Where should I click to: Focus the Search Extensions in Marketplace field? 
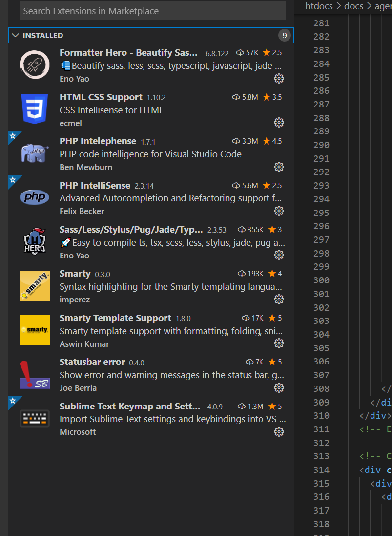(x=152, y=11)
